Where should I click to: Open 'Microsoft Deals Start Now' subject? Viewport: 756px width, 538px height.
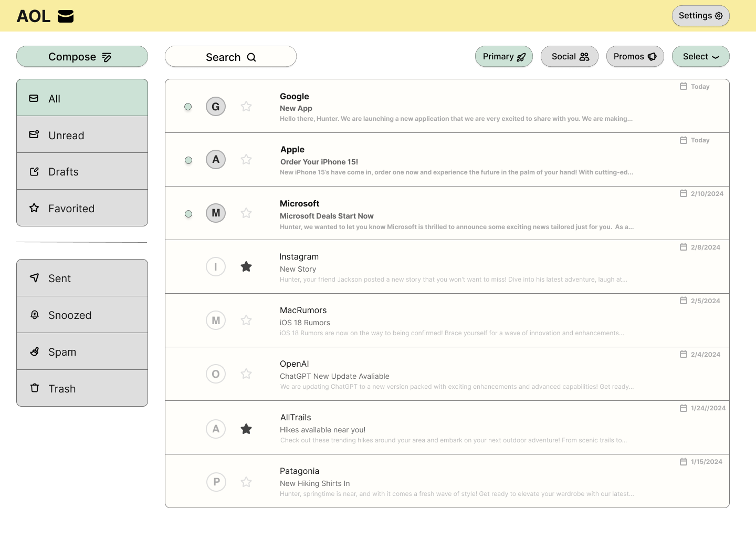pos(327,216)
